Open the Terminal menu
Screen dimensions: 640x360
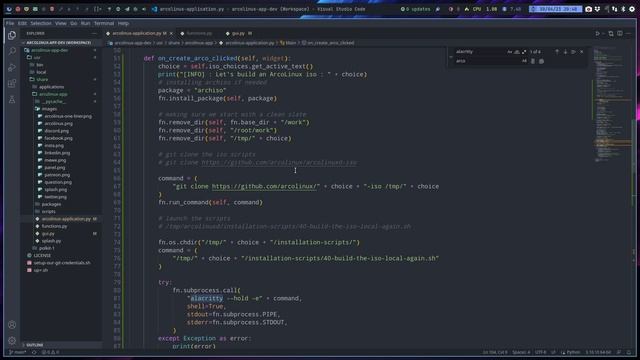click(104, 23)
